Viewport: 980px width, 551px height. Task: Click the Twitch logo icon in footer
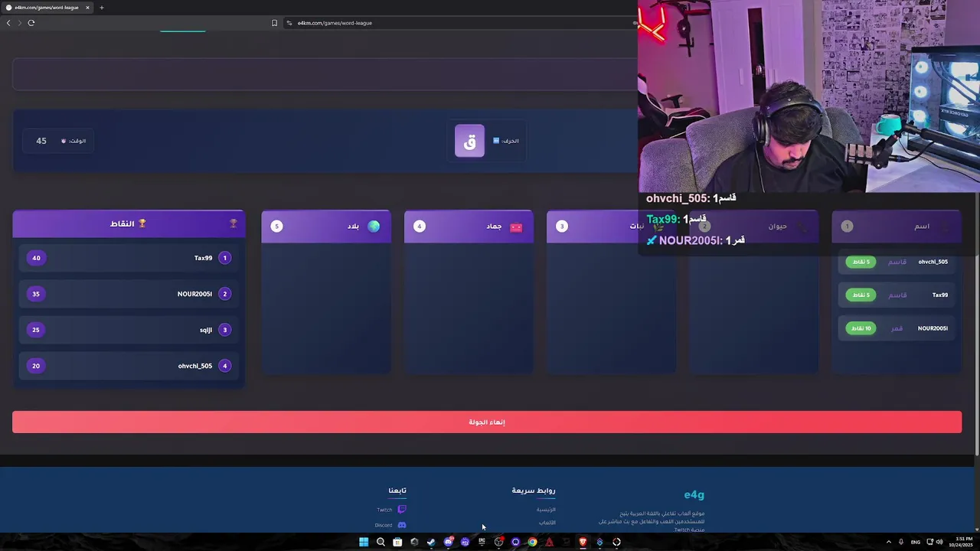402,510
